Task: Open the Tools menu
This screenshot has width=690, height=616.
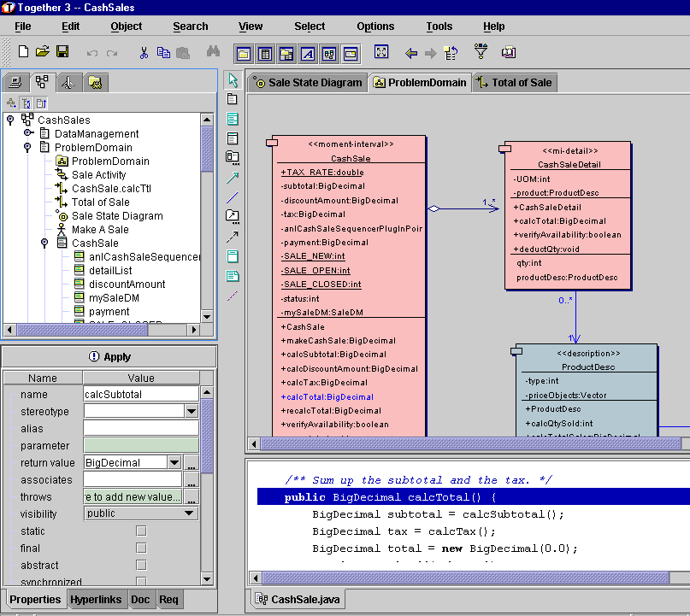Action: pos(439,26)
